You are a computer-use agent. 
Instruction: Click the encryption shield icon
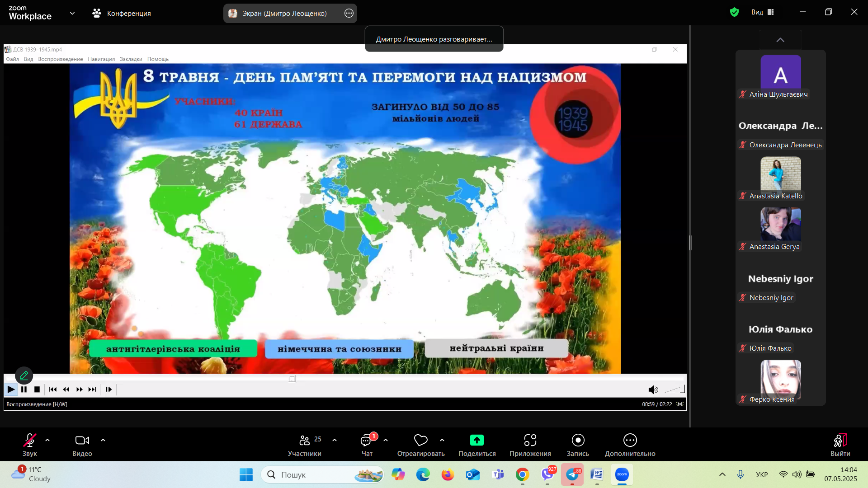[734, 12]
